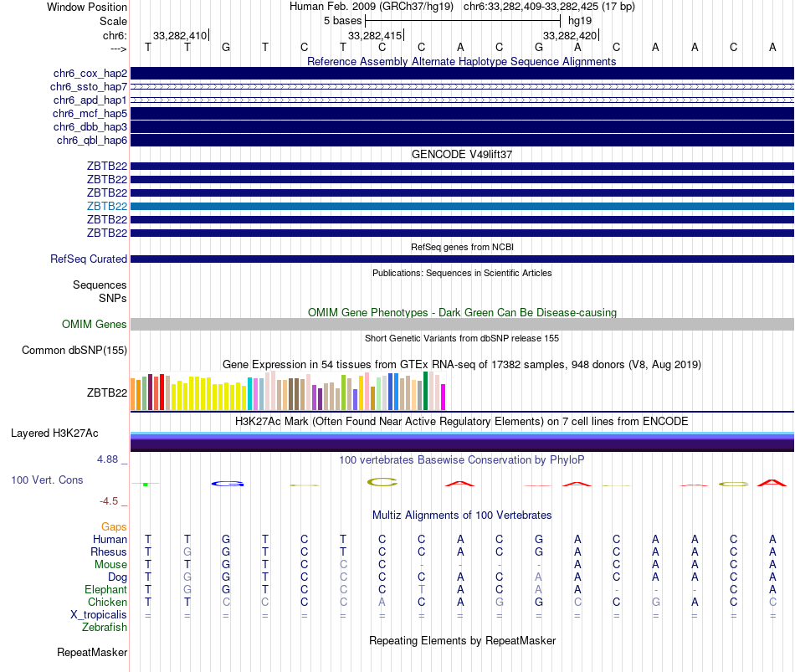Click the SNPs publications label
795x672 pixels.
pyautogui.click(x=113, y=298)
